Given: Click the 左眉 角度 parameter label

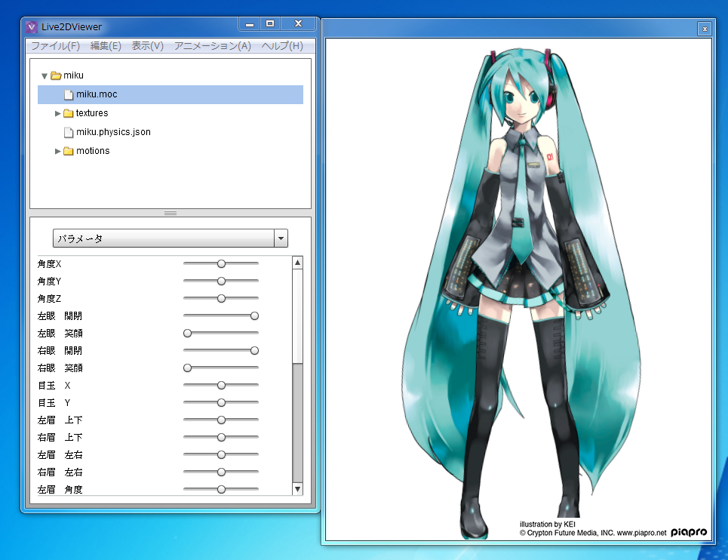Looking at the screenshot, I should pyautogui.click(x=60, y=489).
